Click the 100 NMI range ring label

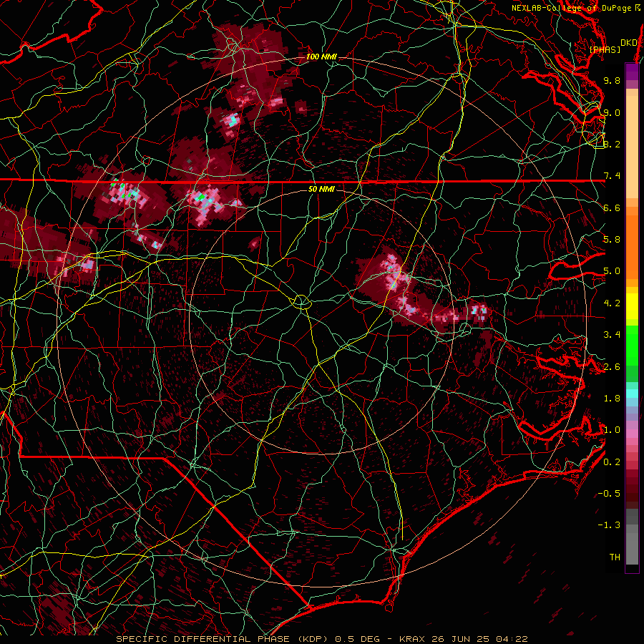[x=321, y=57]
